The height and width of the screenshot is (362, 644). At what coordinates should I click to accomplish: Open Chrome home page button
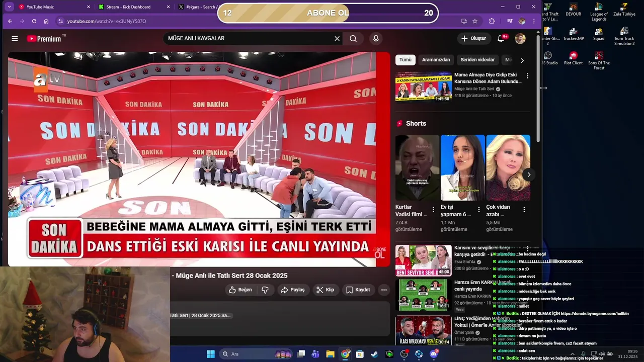click(x=46, y=21)
